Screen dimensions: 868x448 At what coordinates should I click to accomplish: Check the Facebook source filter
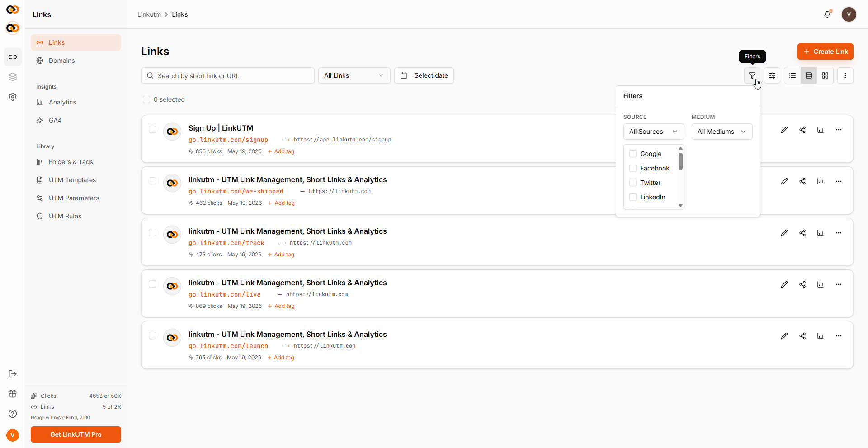tap(633, 168)
